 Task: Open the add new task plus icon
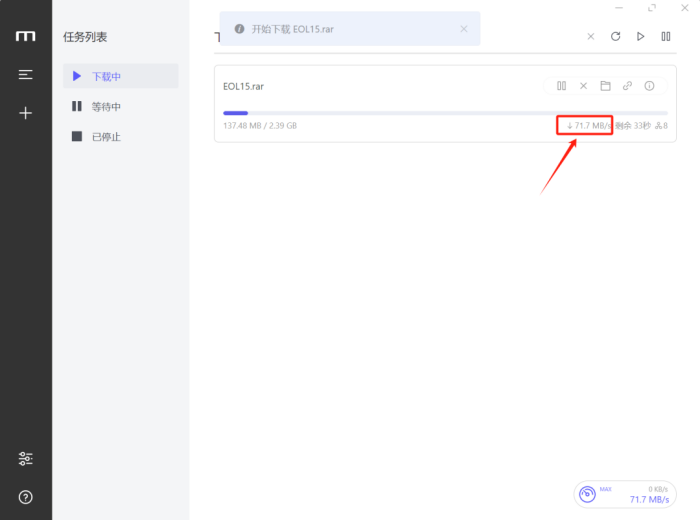click(26, 113)
